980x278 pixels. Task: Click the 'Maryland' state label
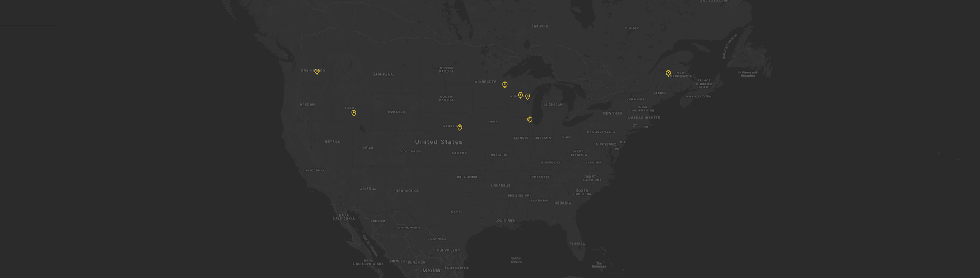coord(606,145)
